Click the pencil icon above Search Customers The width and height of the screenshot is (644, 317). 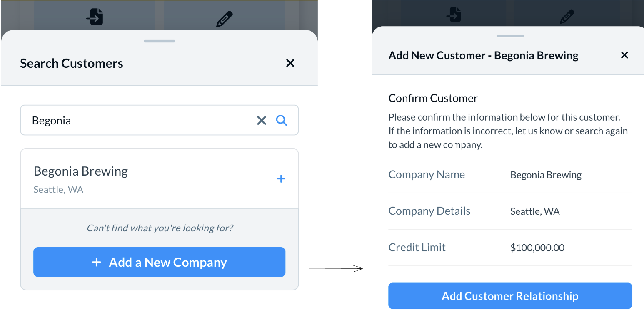[224, 19]
